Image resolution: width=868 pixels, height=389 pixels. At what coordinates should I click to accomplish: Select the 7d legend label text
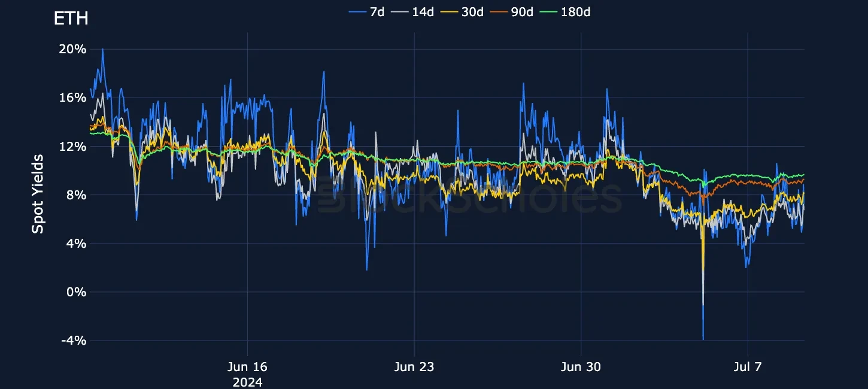pyautogui.click(x=378, y=11)
